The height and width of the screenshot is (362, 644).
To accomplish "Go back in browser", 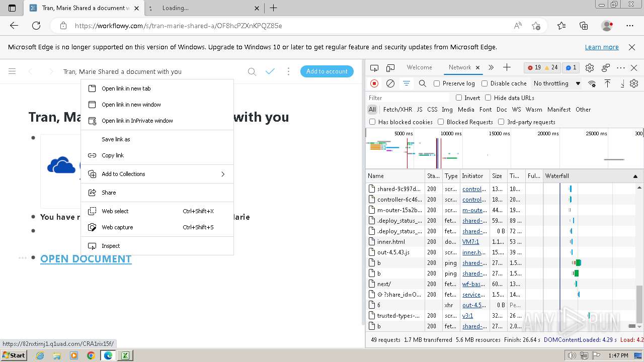I will 14,26.
